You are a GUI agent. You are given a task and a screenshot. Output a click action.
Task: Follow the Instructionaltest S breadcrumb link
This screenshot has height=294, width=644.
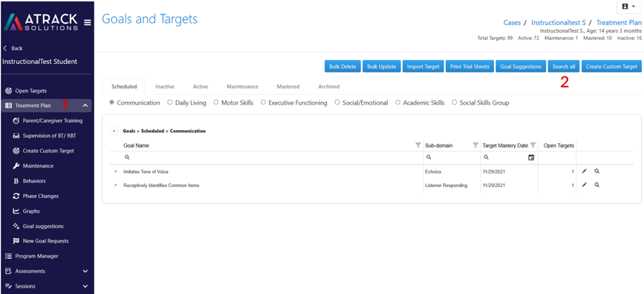coord(558,22)
